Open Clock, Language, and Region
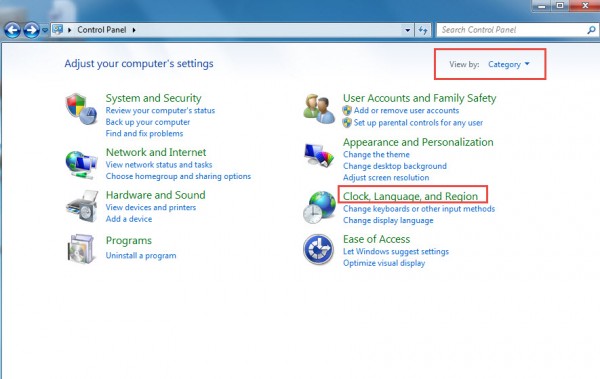Screen dimensions: 600x379 410,196
